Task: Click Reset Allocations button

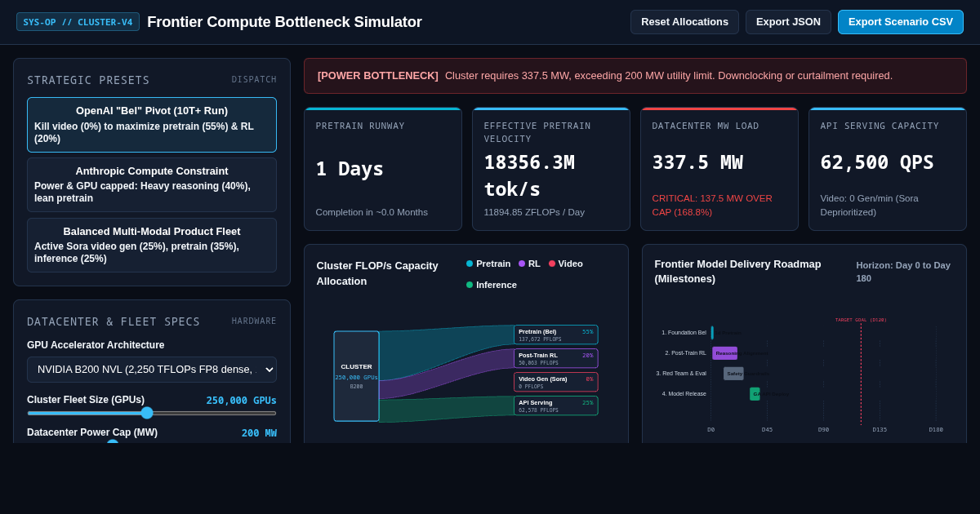Action: [684, 22]
